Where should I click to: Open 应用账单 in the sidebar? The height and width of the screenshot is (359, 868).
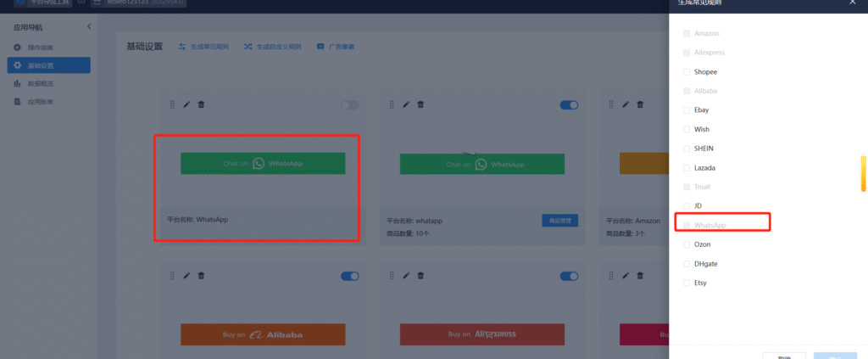click(41, 102)
